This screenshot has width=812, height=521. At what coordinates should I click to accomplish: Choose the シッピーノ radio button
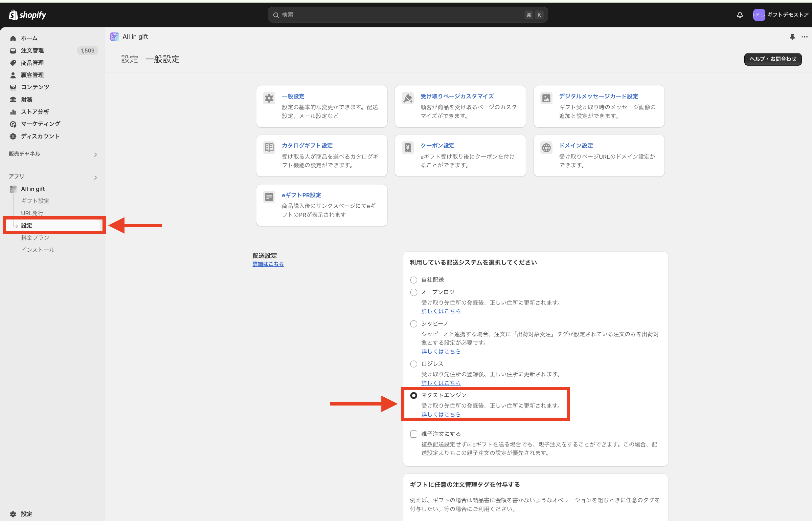coord(414,324)
